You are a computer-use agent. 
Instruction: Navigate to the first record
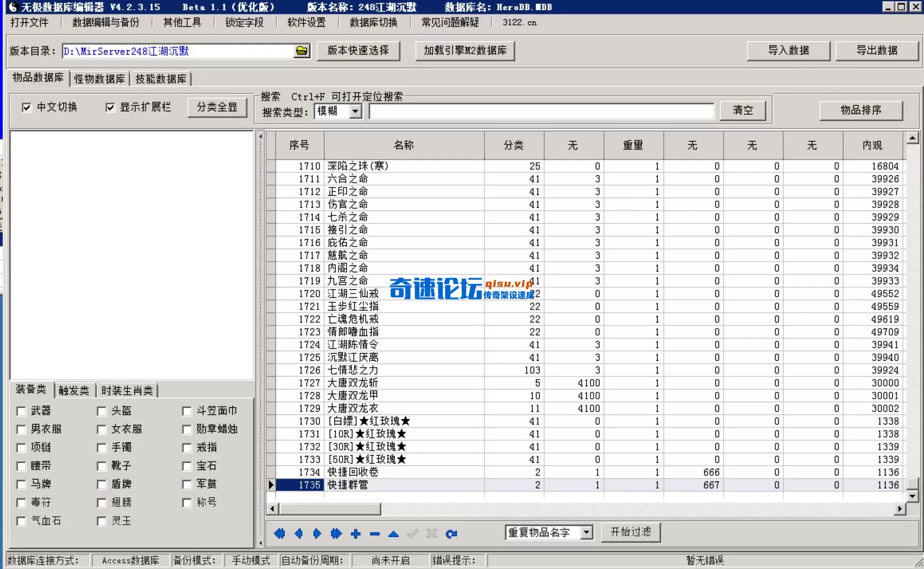(x=280, y=533)
